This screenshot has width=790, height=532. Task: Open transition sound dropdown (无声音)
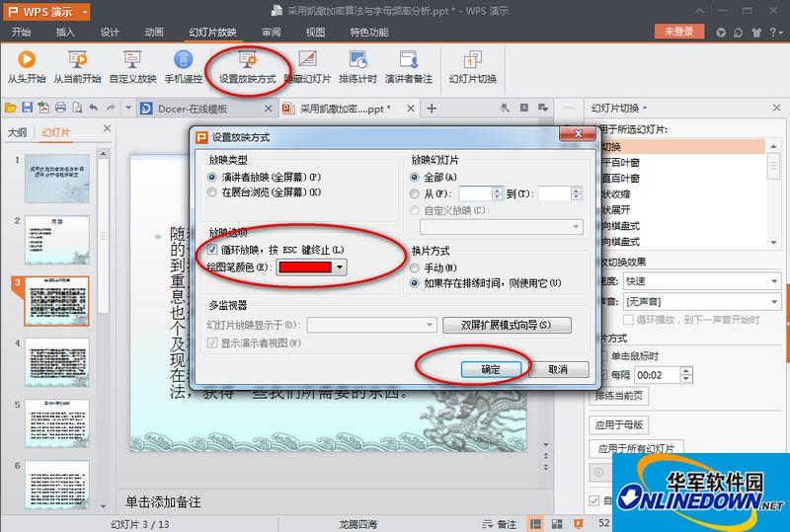coord(702,302)
